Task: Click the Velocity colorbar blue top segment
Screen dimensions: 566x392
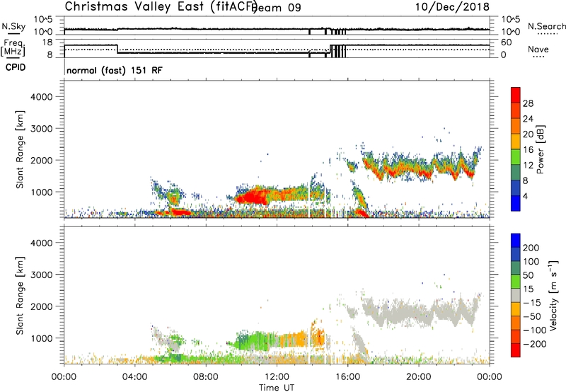Action: 516,241
